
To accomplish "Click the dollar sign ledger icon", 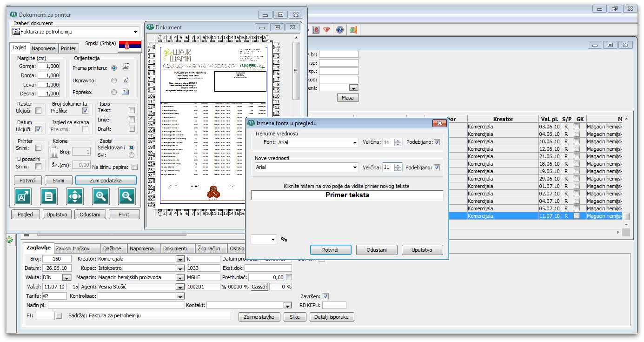I will 316,30.
